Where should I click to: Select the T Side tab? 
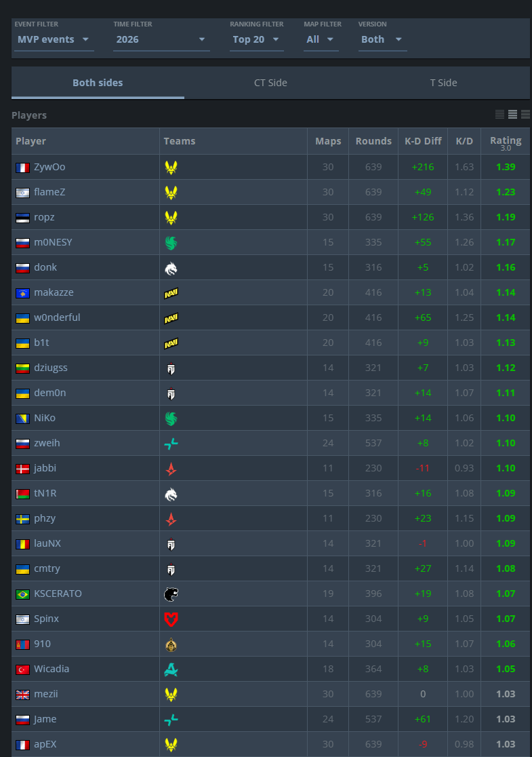point(443,83)
